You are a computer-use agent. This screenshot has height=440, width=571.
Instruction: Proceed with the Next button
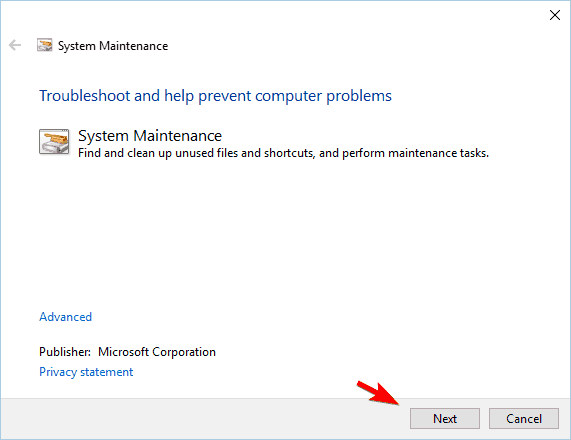tap(445, 419)
